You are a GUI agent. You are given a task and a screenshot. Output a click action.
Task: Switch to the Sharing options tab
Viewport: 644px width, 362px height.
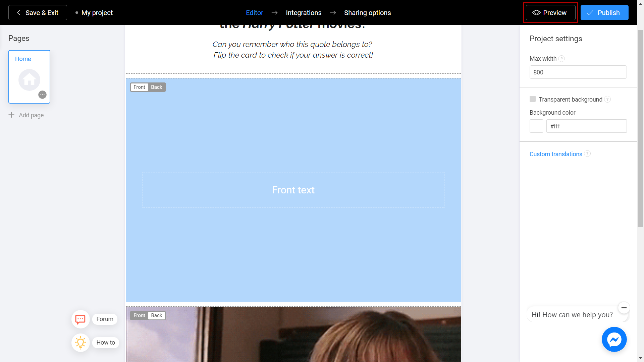pos(367,12)
